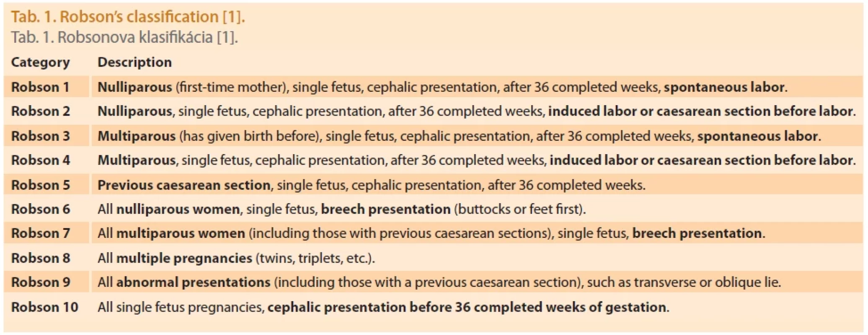868x335 pixels.
Task: Click 'Previous caesarean section' bold text
Action: [x=184, y=185]
